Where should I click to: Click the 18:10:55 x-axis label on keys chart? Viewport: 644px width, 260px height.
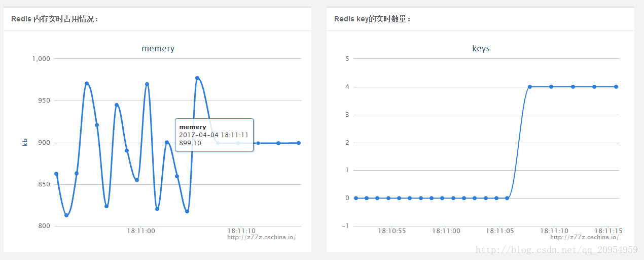(392, 231)
